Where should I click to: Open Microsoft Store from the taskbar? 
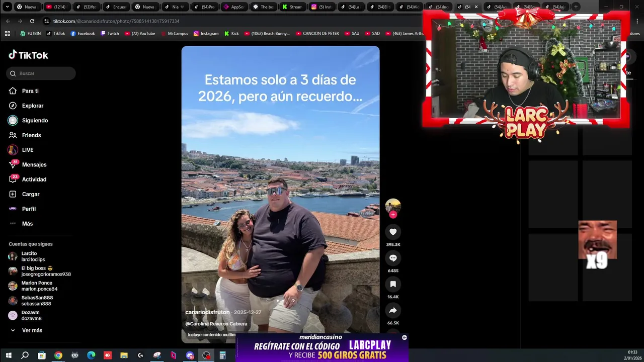coord(42,355)
